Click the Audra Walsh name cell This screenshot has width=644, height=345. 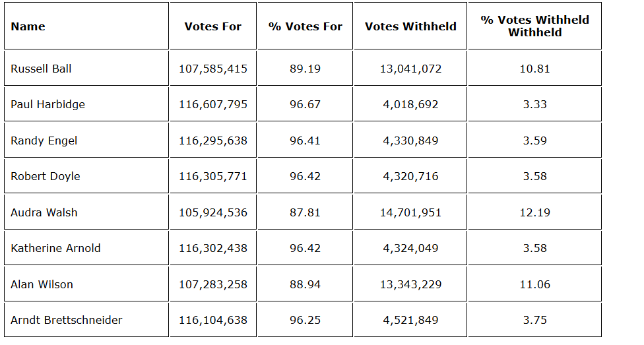(x=44, y=212)
